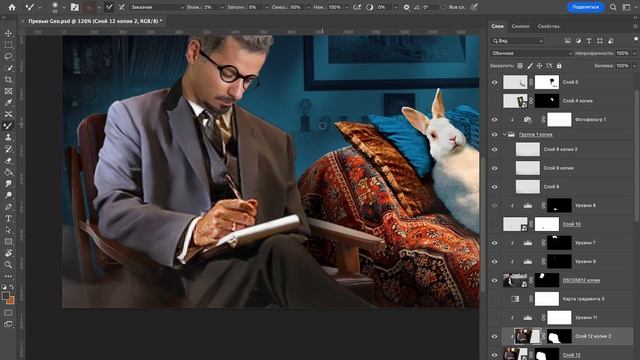
Task: Click the three-dots edit toolbar button
Action: tap(8, 276)
